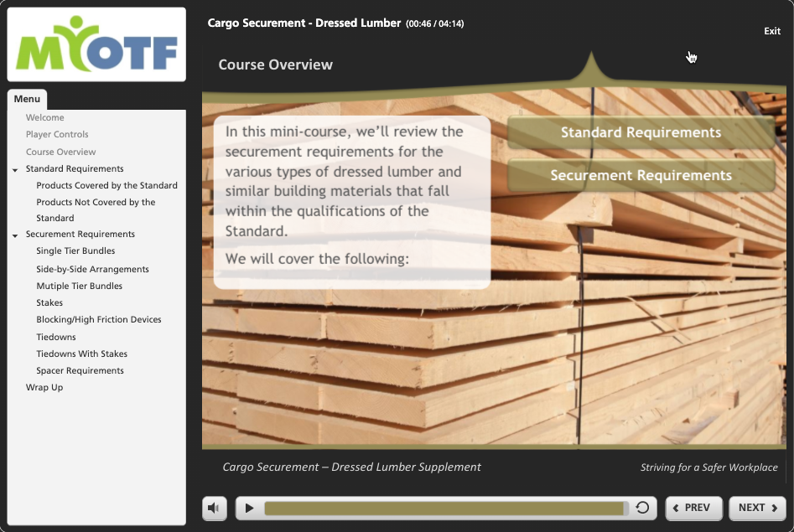This screenshot has width=794, height=532.
Task: Collapse the Securement Requirements menu section arrow
Action: click(x=15, y=235)
